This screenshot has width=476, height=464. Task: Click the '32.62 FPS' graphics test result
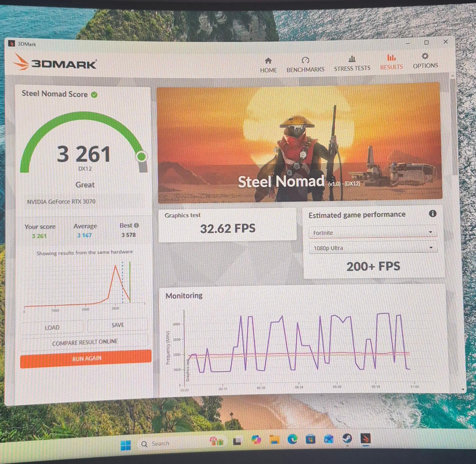(228, 228)
